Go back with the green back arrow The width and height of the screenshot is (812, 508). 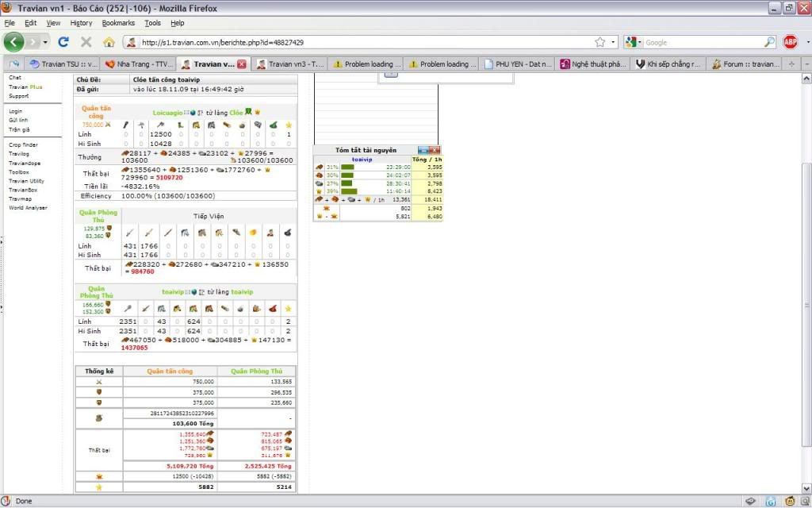click(x=13, y=42)
